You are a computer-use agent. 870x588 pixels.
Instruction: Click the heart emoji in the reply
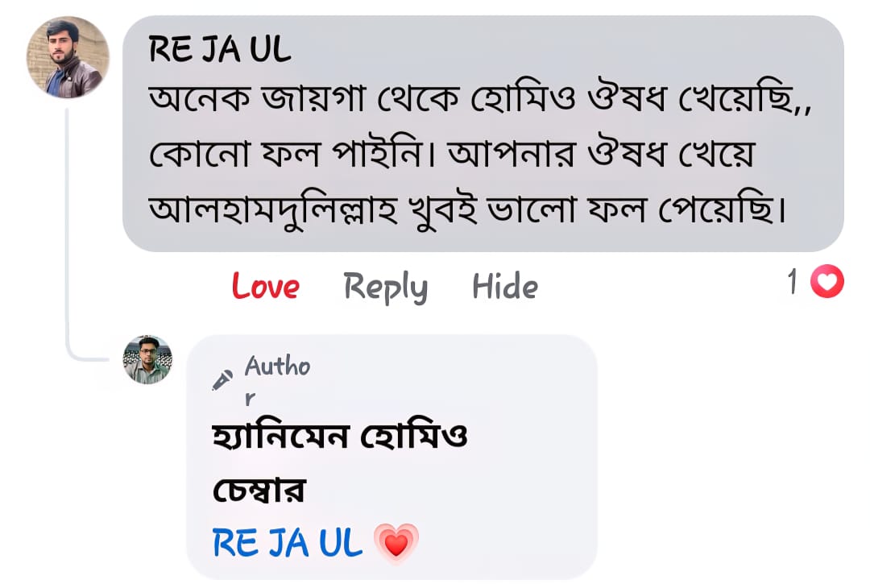click(x=397, y=544)
